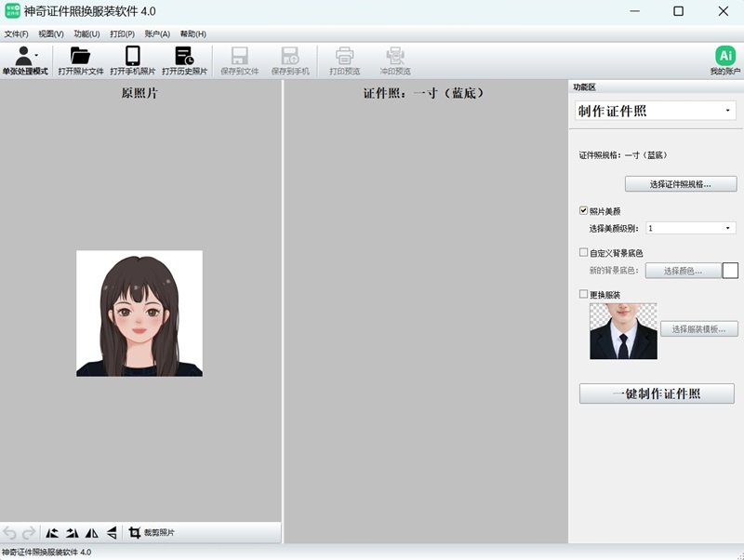The image size is (744, 560).
Task: Click the 我的账户 AI account icon
Action: pos(724,56)
